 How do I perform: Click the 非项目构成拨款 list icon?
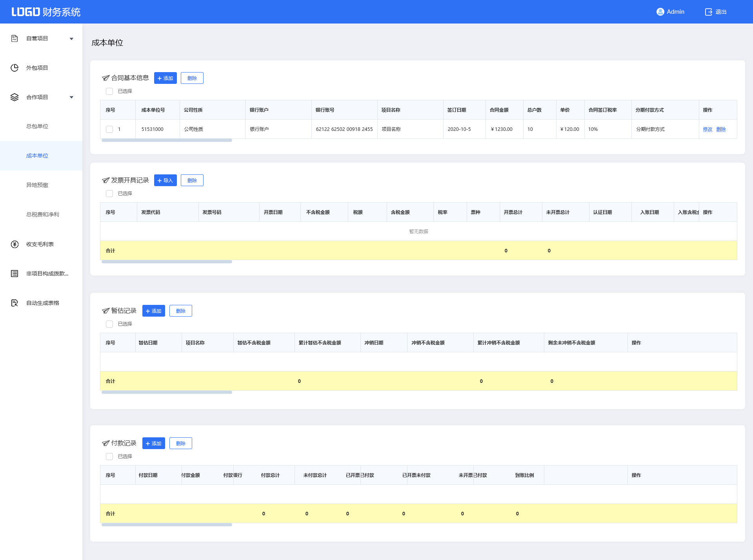coord(15,274)
